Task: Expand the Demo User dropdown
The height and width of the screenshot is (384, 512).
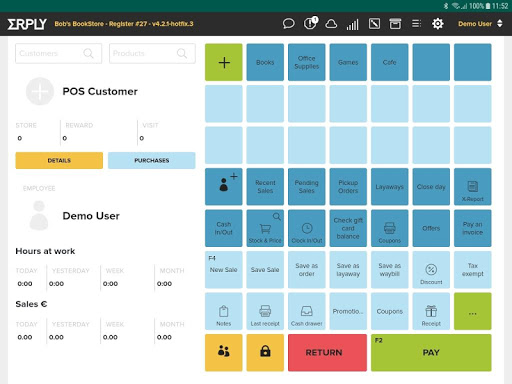Action: 480,24
